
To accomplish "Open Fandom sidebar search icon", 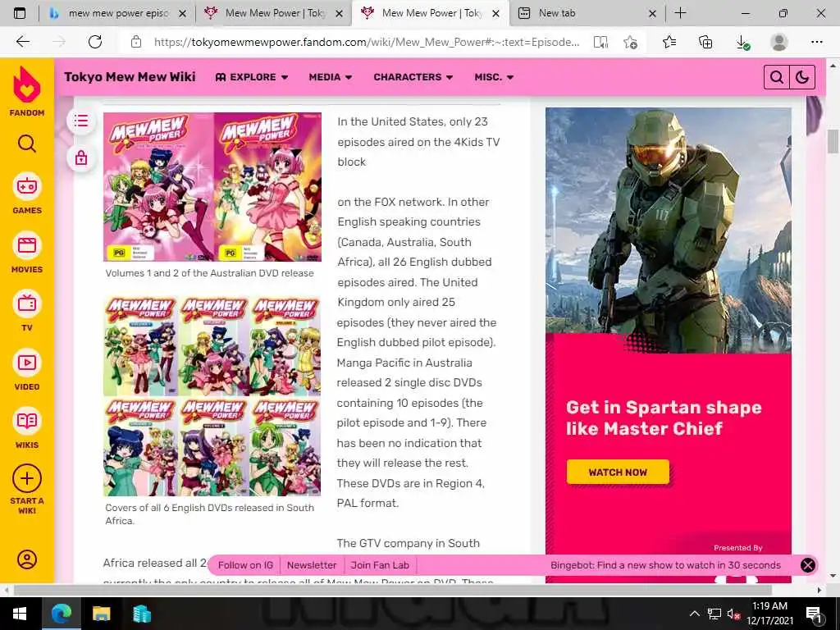I will [x=27, y=144].
